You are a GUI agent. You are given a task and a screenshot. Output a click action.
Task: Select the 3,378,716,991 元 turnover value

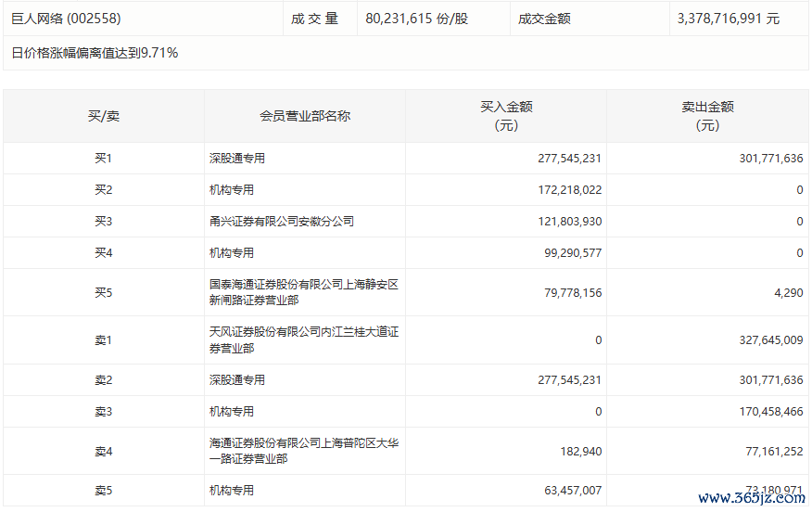[729, 19]
